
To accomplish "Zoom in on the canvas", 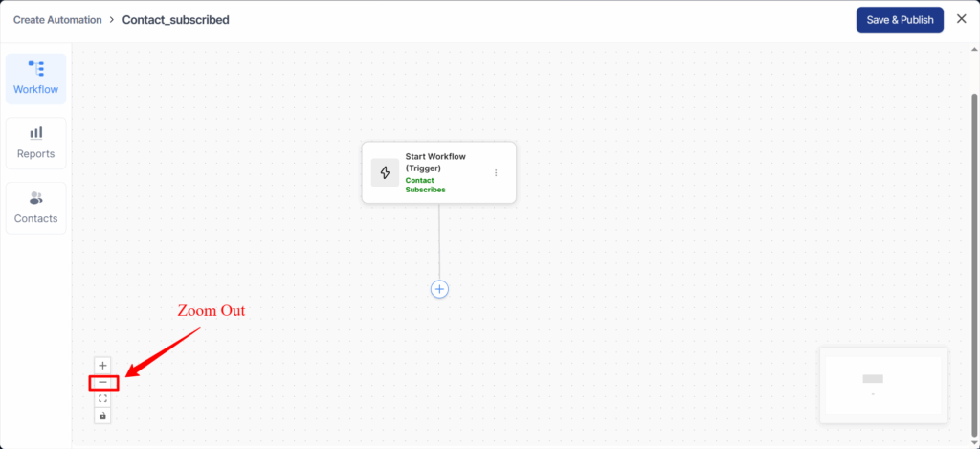I will (103, 365).
